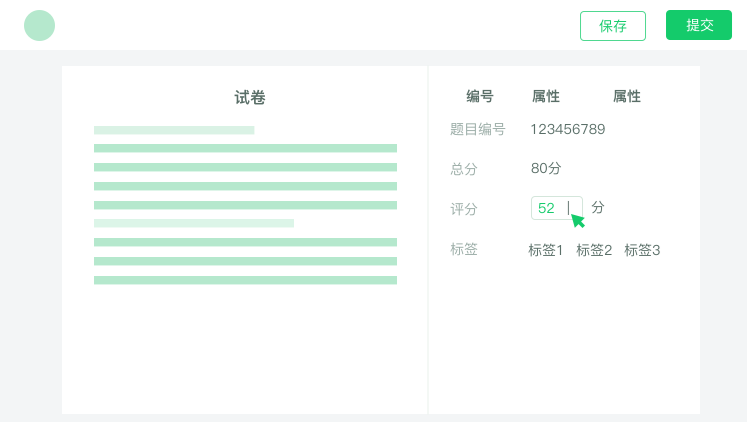
Task: Click the 总分 label
Action: point(464,169)
